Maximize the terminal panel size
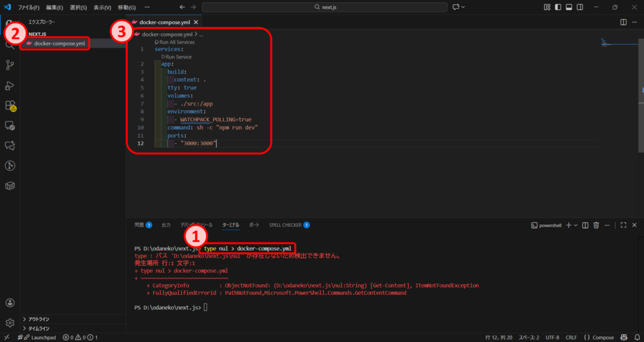The width and height of the screenshot is (644, 342). click(623, 225)
